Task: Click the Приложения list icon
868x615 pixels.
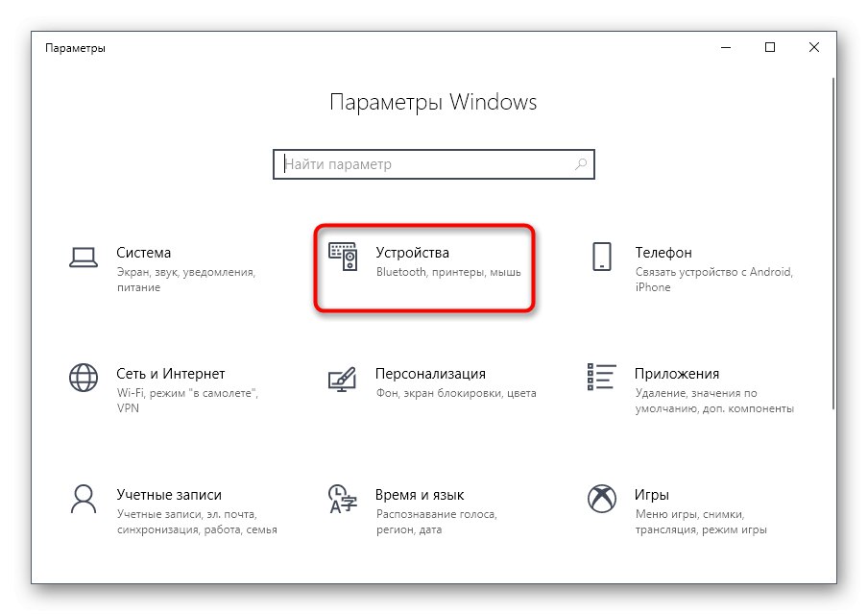Action: tap(602, 377)
